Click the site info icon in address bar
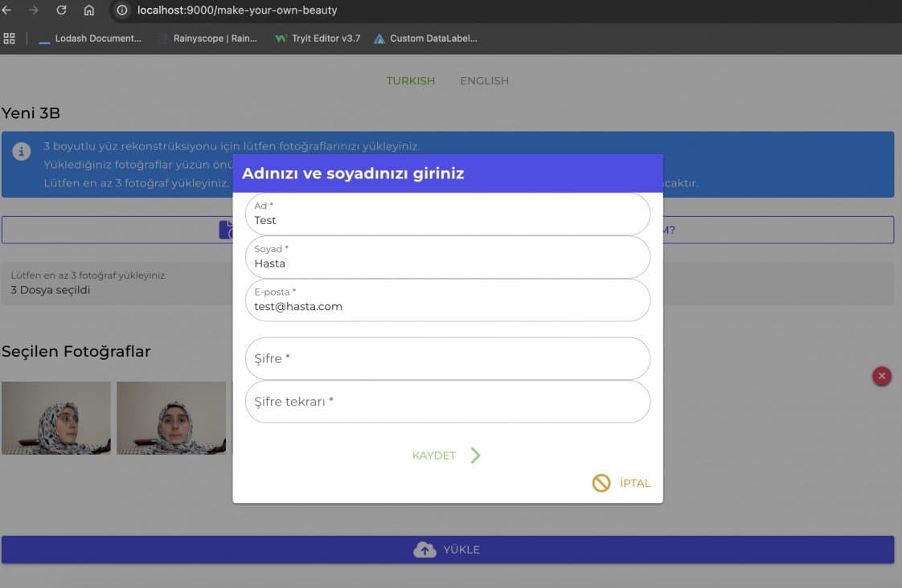Screen dimensions: 902x588 [122, 10]
